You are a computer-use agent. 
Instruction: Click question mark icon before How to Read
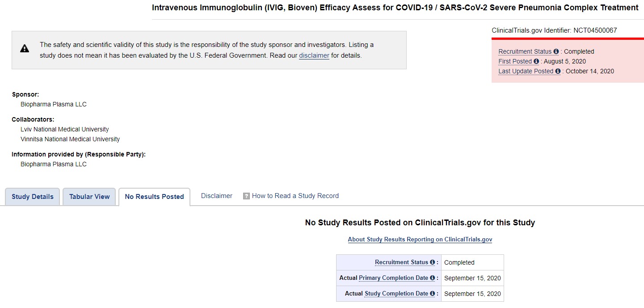click(246, 196)
